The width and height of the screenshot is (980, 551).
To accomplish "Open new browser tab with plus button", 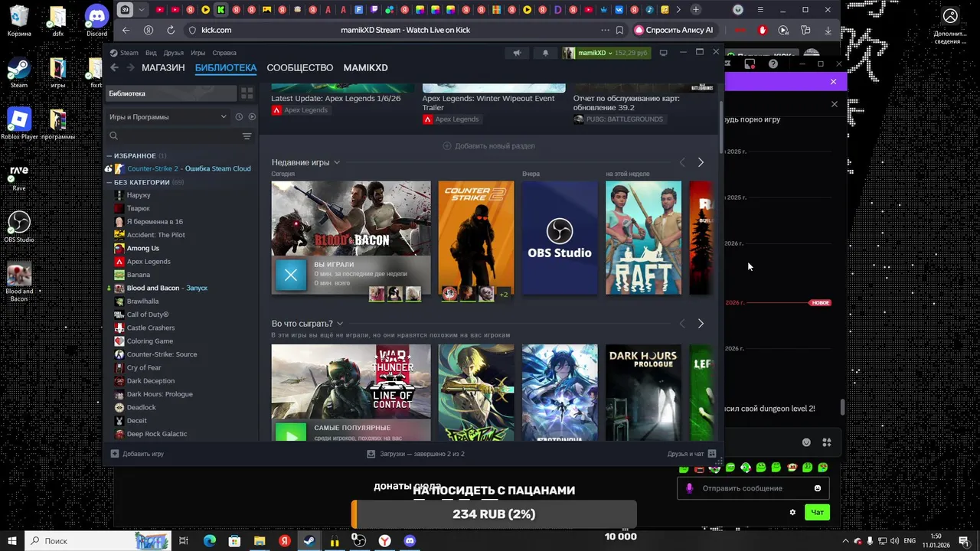I will coord(695,10).
